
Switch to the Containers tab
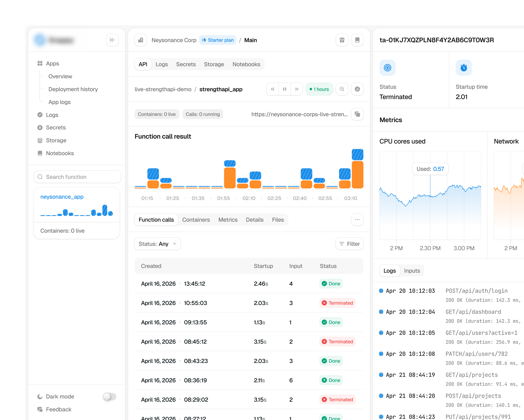coord(196,220)
